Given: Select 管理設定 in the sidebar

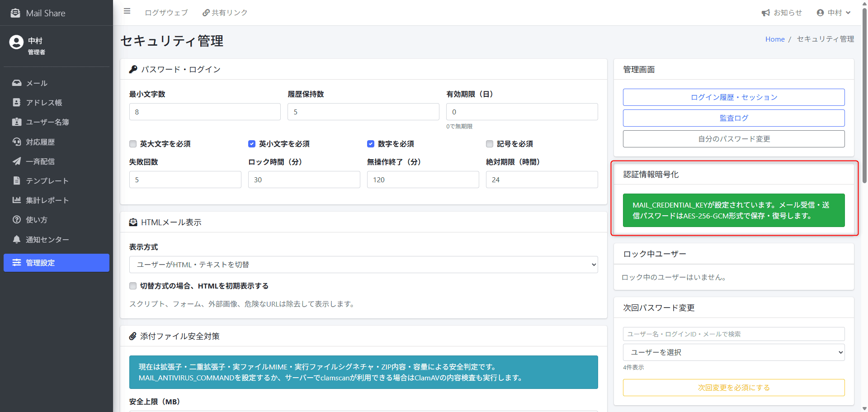Looking at the screenshot, I should [x=57, y=263].
